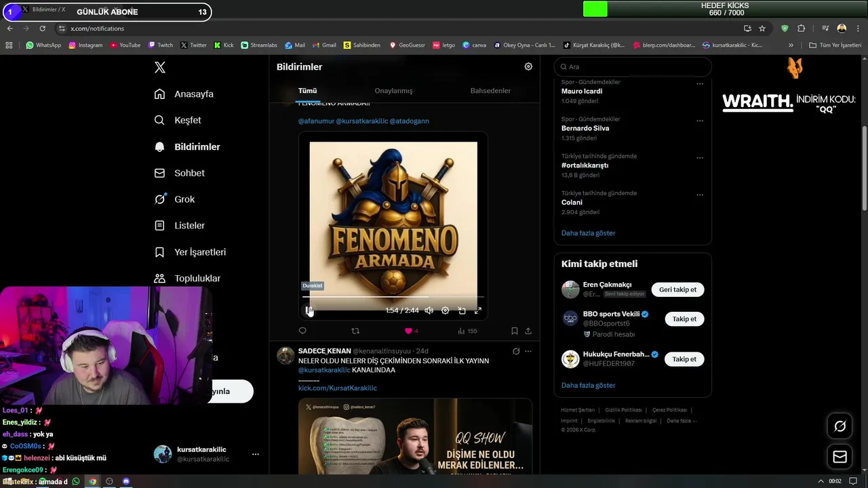868x488 pixels.
Task: Open more menu on SADECE_KENAN post
Action: [528, 351]
